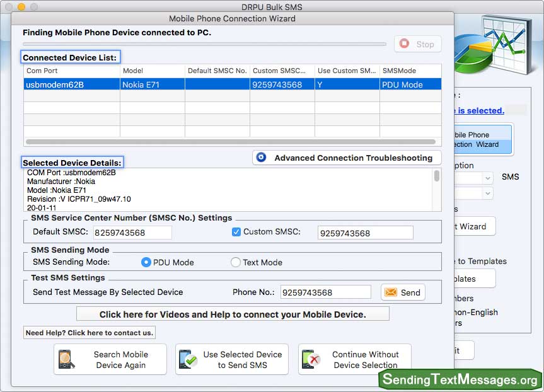Click videos and help to connect button
Image resolution: width=544 pixels, height=392 pixels.
[233, 314]
